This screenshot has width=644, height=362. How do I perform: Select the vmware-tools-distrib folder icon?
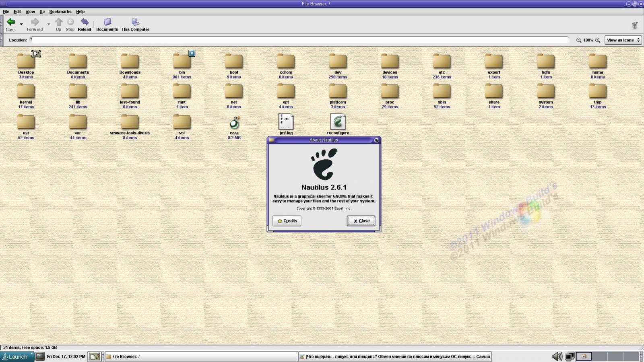click(x=130, y=122)
